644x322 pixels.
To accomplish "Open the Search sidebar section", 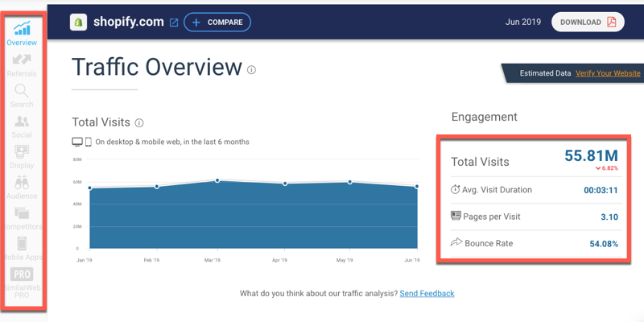I will (22, 96).
